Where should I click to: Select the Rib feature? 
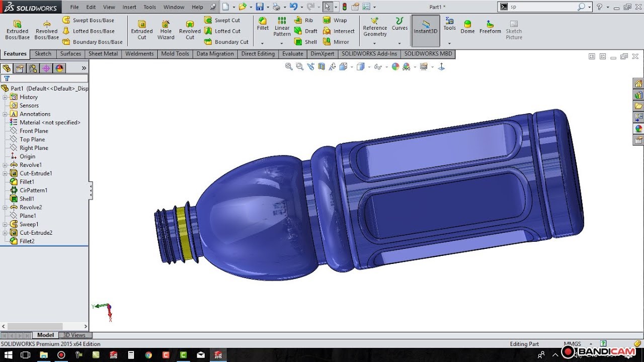click(304, 20)
